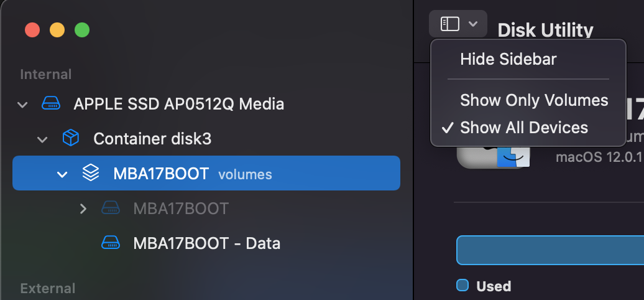
Task: Select Show All Devices option
Action: (524, 128)
